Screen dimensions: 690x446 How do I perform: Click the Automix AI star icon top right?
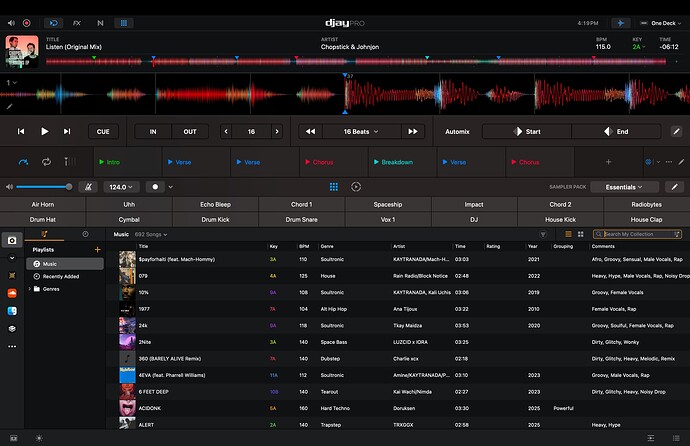click(620, 23)
